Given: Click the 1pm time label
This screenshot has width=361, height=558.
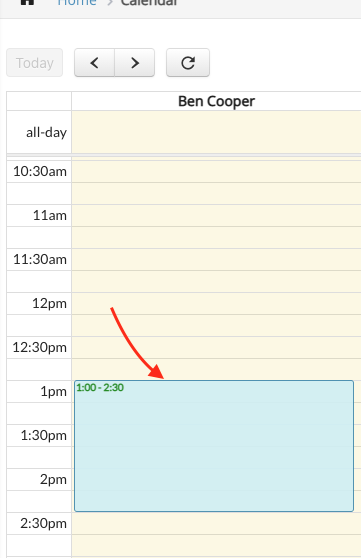Looking at the screenshot, I should (x=53, y=391).
